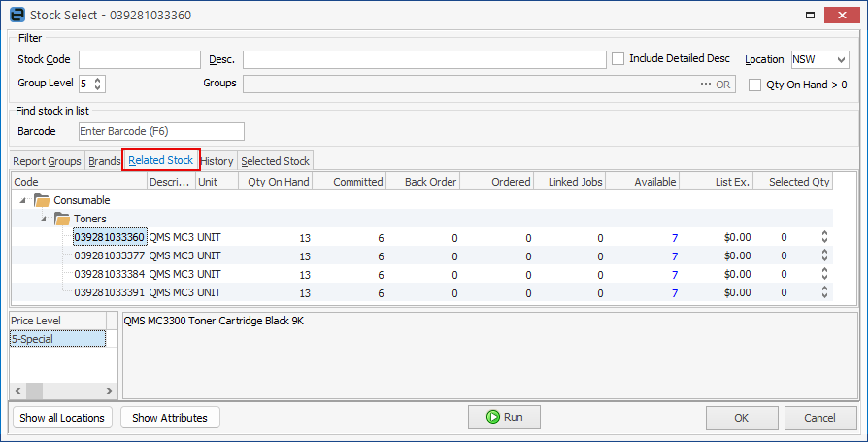Select stock row 039281033384
This screenshot has height=442, width=868.
click(x=422, y=274)
